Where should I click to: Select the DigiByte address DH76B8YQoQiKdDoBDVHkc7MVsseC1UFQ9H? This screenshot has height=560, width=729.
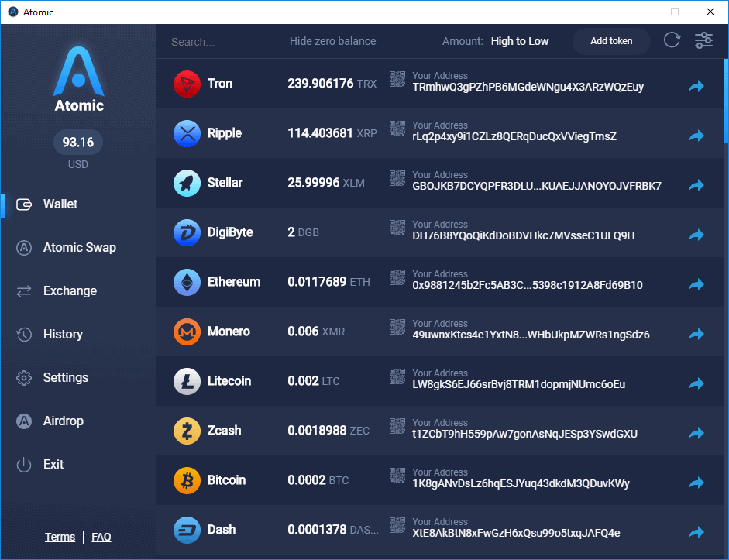pos(523,235)
